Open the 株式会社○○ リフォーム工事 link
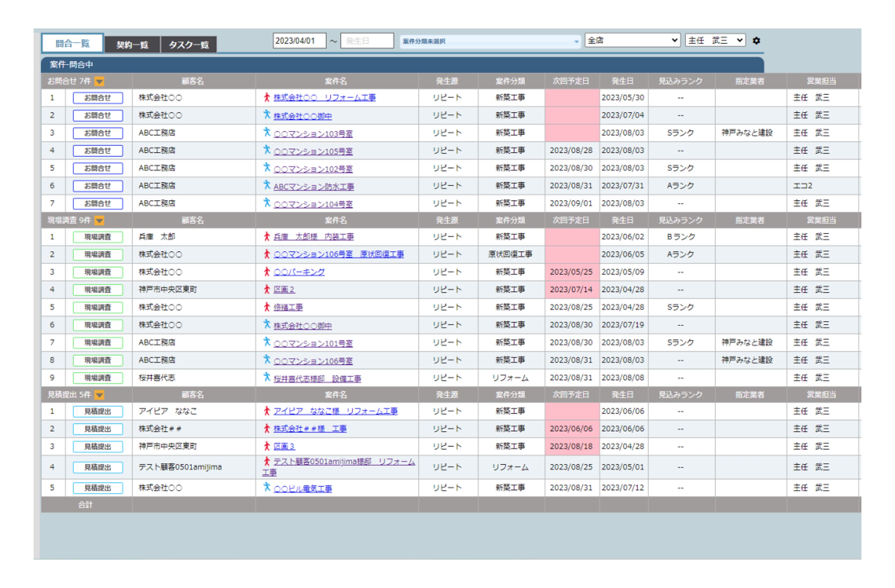895x588 pixels. [325, 98]
